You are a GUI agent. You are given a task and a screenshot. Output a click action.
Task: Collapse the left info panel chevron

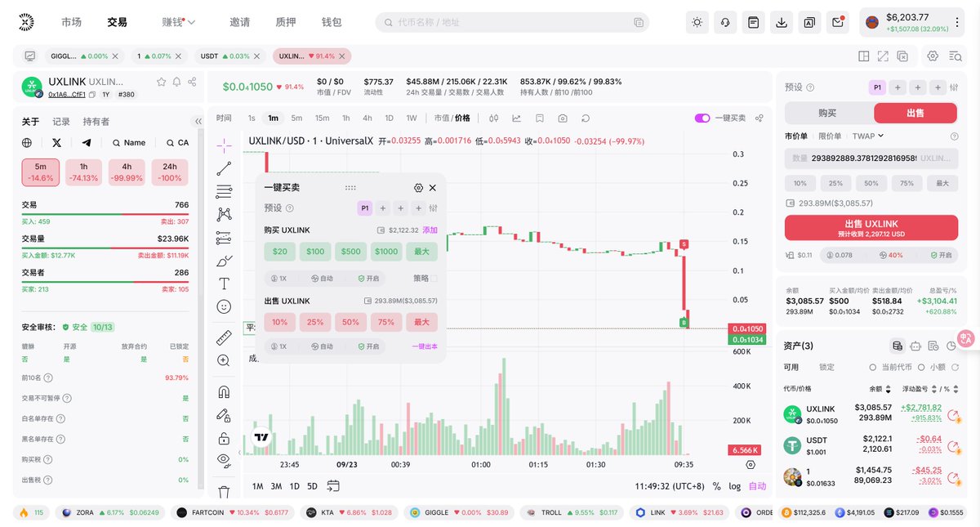(x=198, y=121)
